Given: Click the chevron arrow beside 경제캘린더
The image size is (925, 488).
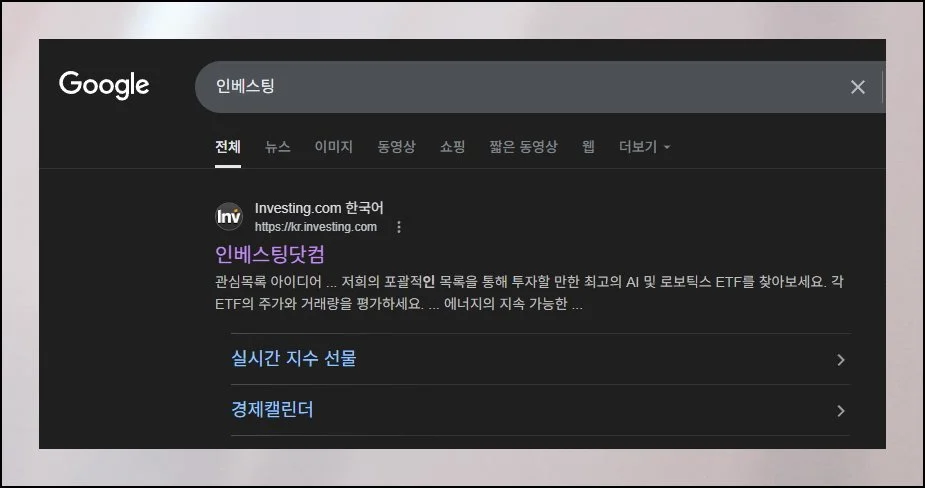Looking at the screenshot, I should click(x=840, y=411).
